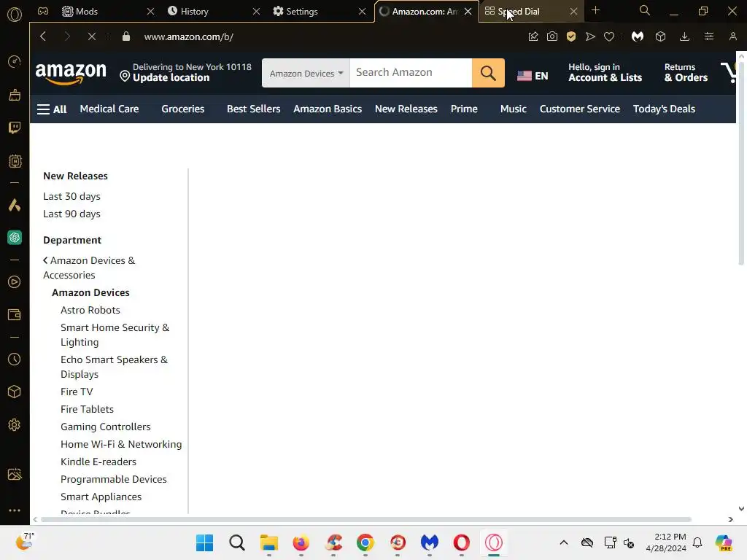Open Windows Start menu
This screenshot has height=560, width=747.
click(205, 542)
